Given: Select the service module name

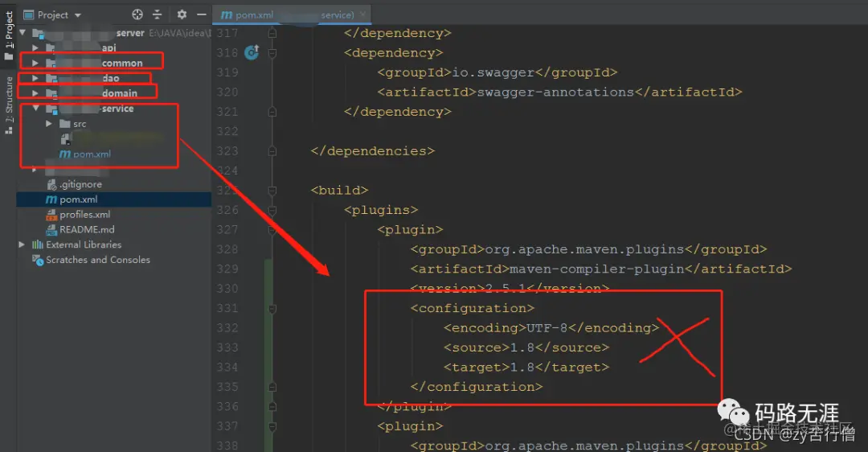Looking at the screenshot, I should coord(117,109).
